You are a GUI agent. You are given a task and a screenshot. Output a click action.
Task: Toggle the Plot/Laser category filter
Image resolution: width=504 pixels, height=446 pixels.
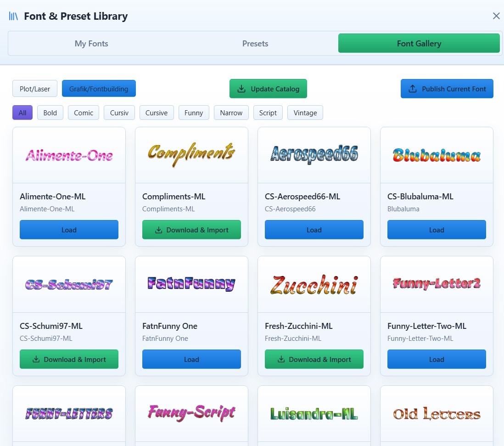(x=35, y=89)
